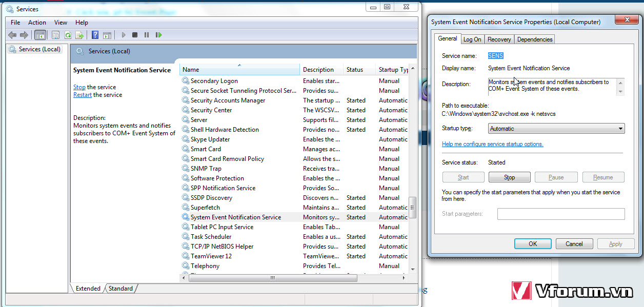Select the General tab in properties dialog
644x307 pixels.
click(x=448, y=38)
